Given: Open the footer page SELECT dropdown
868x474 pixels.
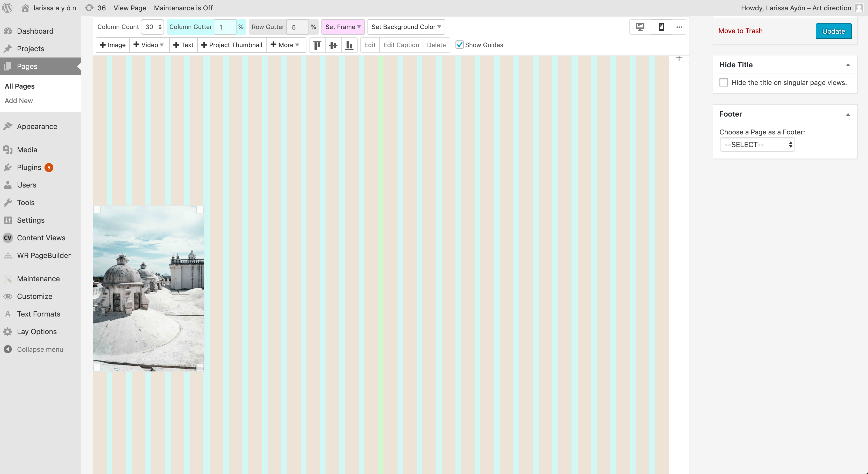Looking at the screenshot, I should pos(757,145).
